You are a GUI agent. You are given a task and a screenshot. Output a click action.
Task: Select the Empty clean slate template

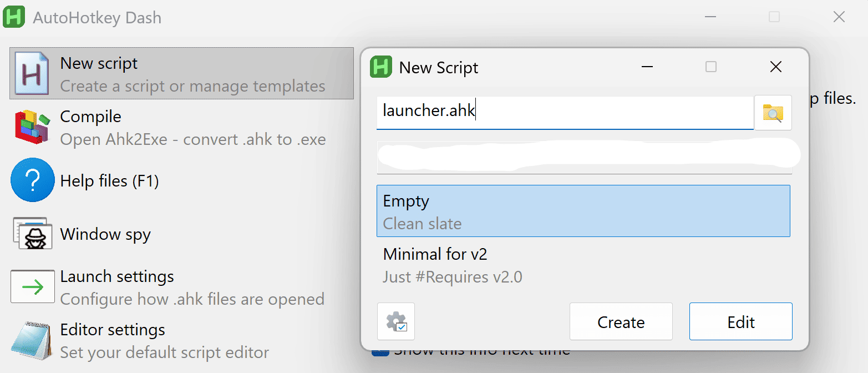[x=583, y=211]
